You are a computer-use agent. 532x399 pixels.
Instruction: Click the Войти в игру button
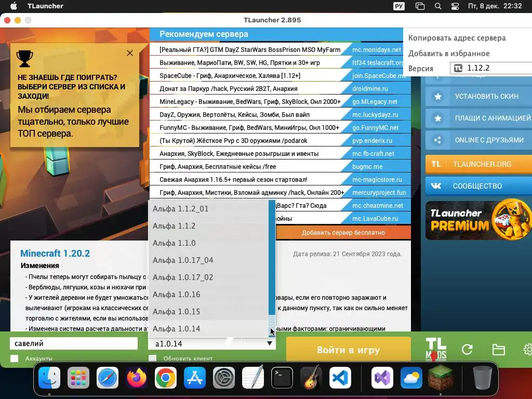[x=349, y=350]
